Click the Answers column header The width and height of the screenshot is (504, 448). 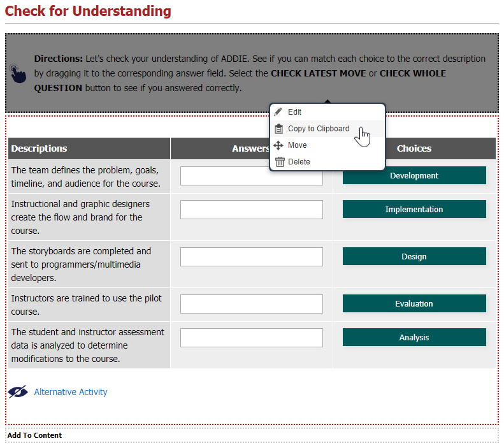[252, 148]
